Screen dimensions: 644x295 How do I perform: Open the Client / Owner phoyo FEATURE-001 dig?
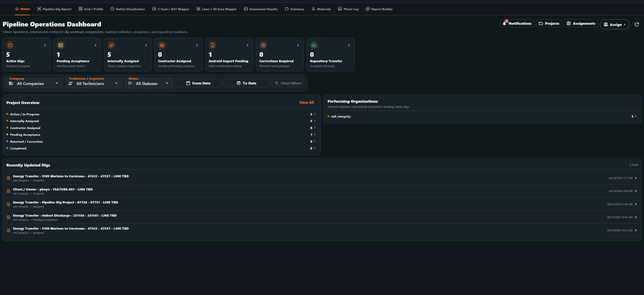tap(322, 191)
